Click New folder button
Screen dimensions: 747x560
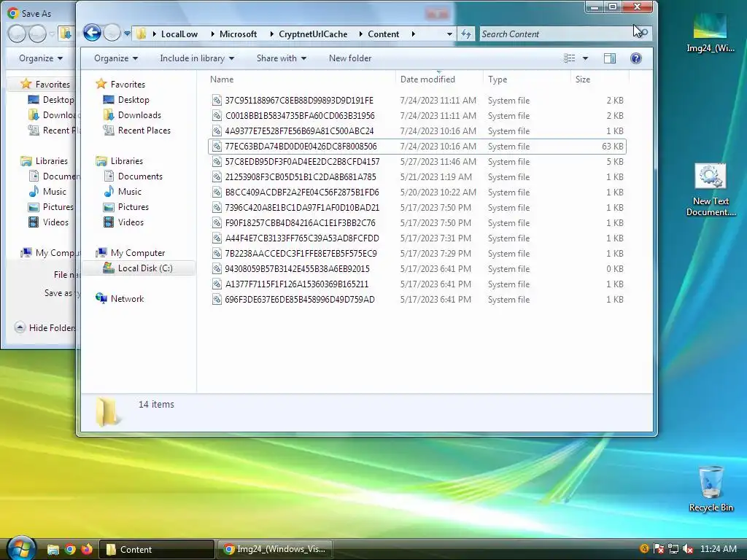click(x=350, y=58)
